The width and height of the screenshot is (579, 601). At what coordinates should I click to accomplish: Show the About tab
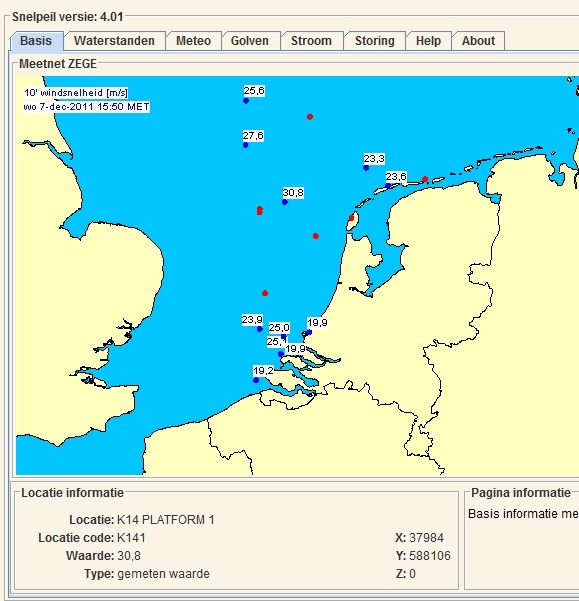(x=478, y=41)
